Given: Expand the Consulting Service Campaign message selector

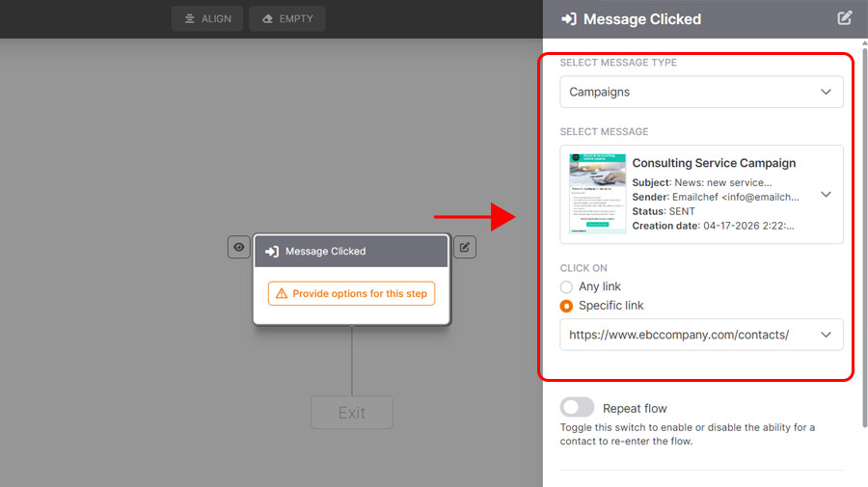Looking at the screenshot, I should [x=826, y=195].
